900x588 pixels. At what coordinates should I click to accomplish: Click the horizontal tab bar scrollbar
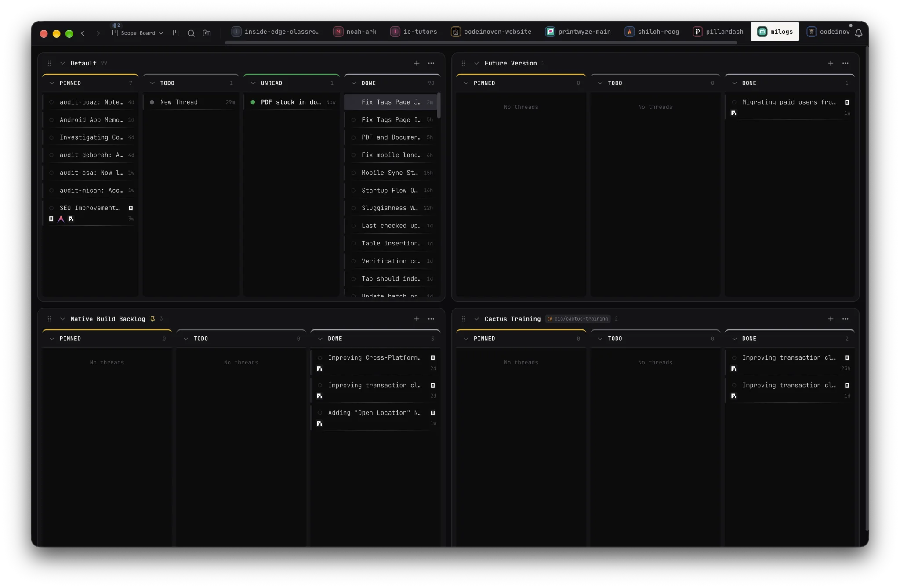(x=481, y=43)
